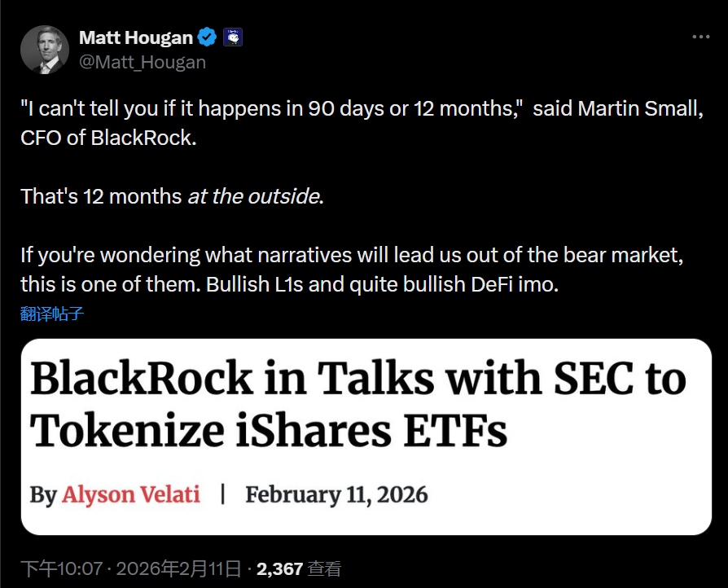
Task: Click the Matt Hougan display name
Action: coord(136,37)
